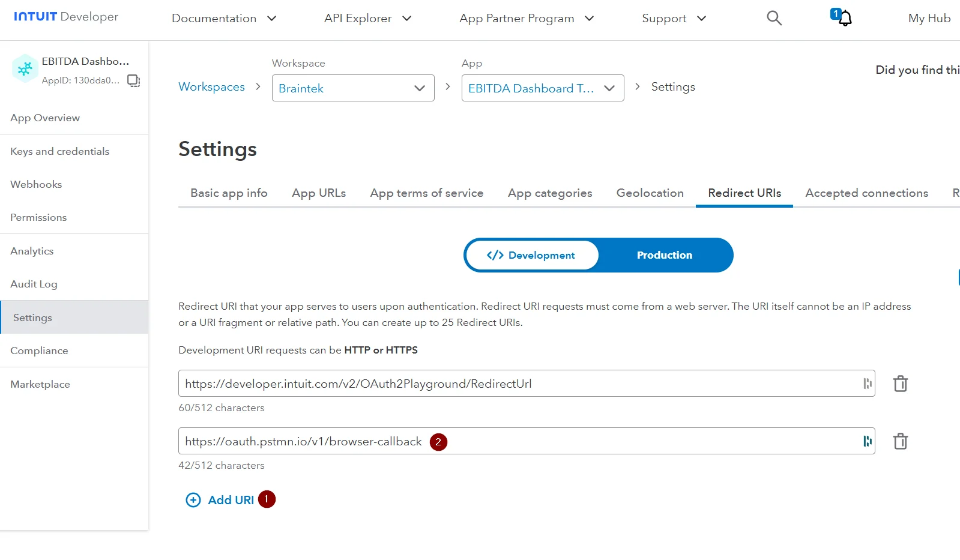
Task: Open the EBITDA Dashboard app dropdown
Action: 543,88
